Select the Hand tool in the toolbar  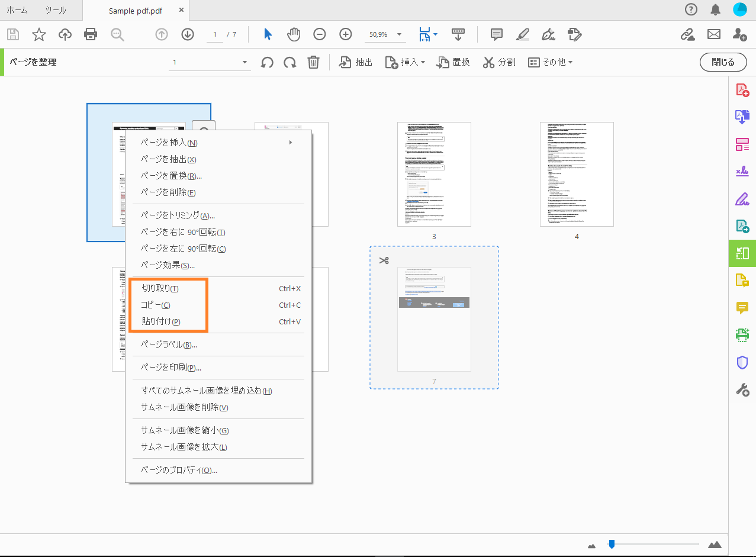click(294, 34)
